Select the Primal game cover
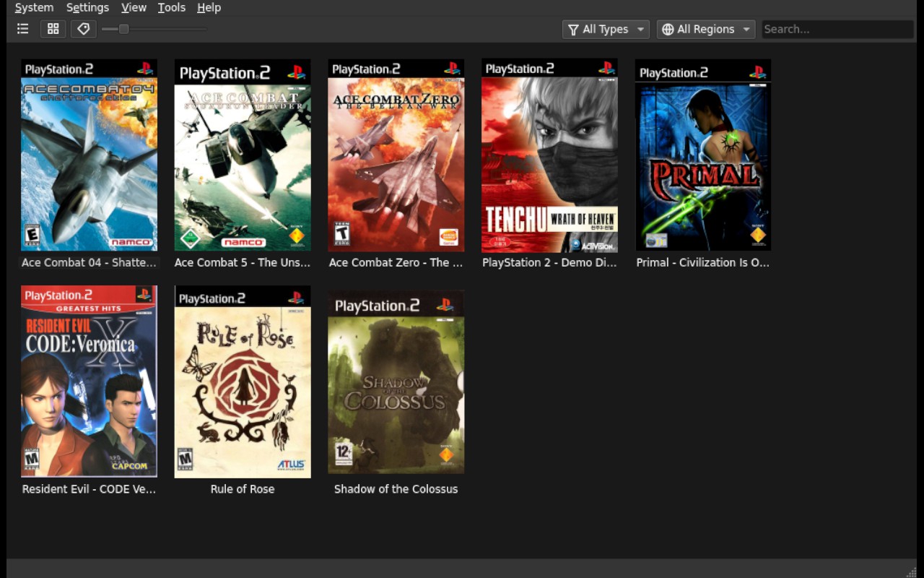The height and width of the screenshot is (578, 924). (x=703, y=155)
